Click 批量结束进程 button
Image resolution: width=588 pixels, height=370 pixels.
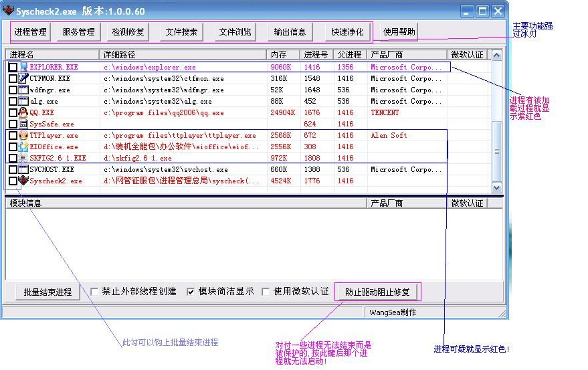pos(47,292)
